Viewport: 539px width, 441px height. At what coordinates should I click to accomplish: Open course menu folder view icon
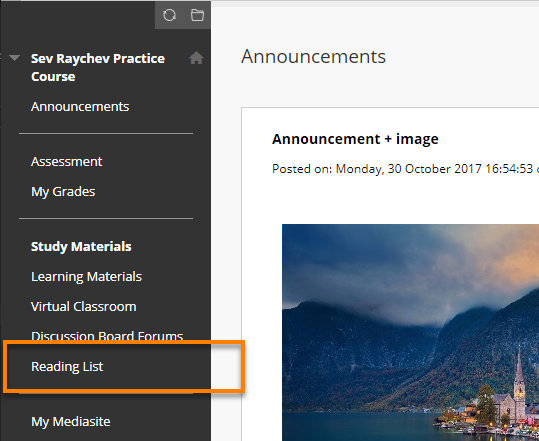(x=197, y=15)
